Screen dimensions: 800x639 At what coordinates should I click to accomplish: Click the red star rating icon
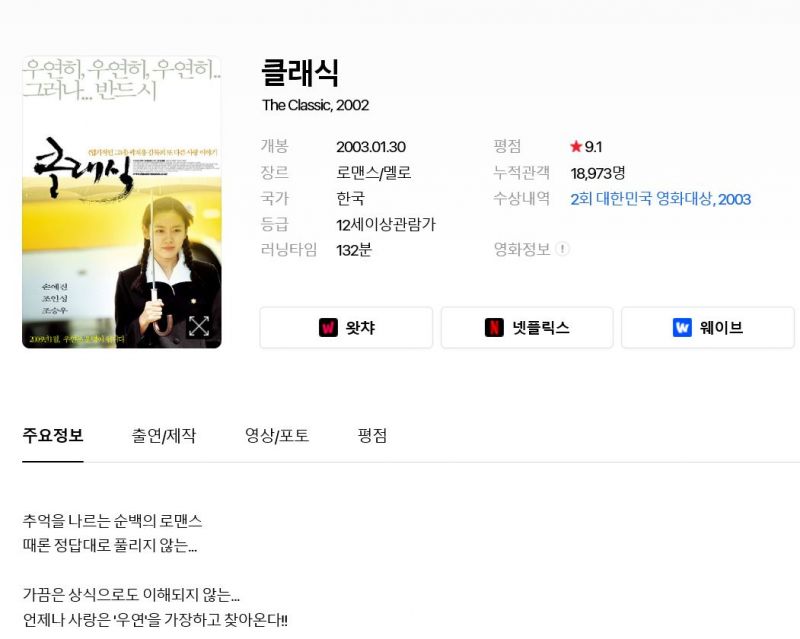pyautogui.click(x=576, y=146)
